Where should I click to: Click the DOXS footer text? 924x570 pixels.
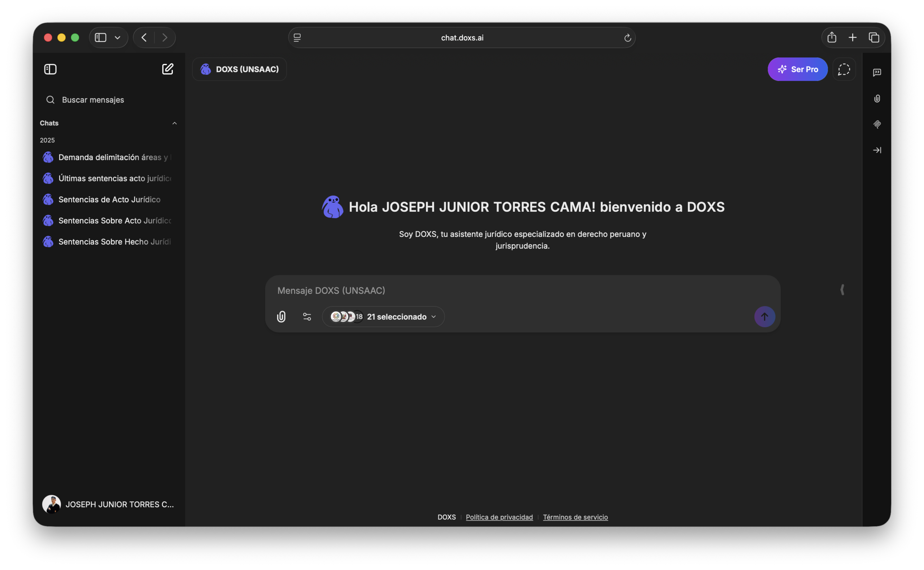point(446,517)
